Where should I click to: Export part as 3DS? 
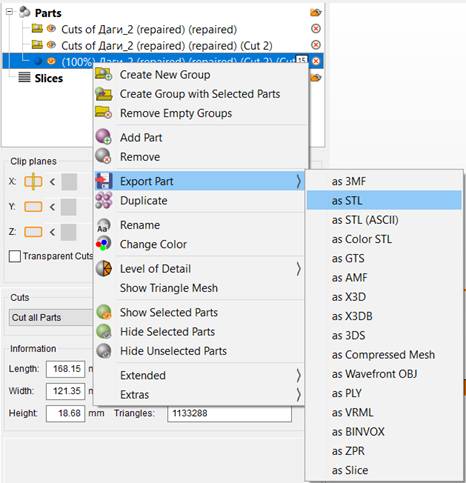(384, 335)
